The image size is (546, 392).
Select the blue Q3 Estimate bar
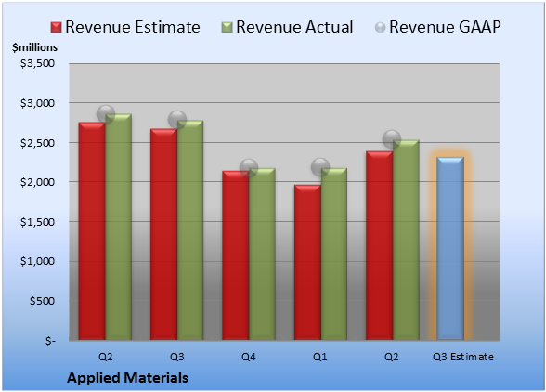450,248
